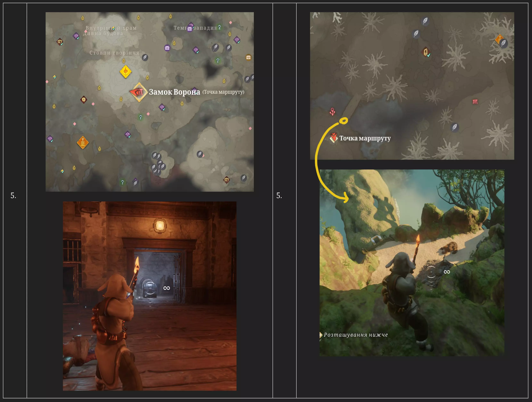Select the red Замок Ворона waypoint marker

138,92
